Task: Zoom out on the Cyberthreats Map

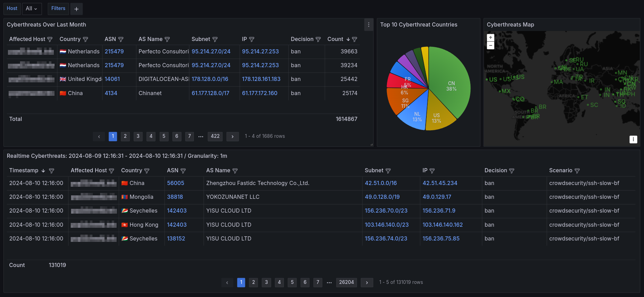Action: click(x=491, y=45)
